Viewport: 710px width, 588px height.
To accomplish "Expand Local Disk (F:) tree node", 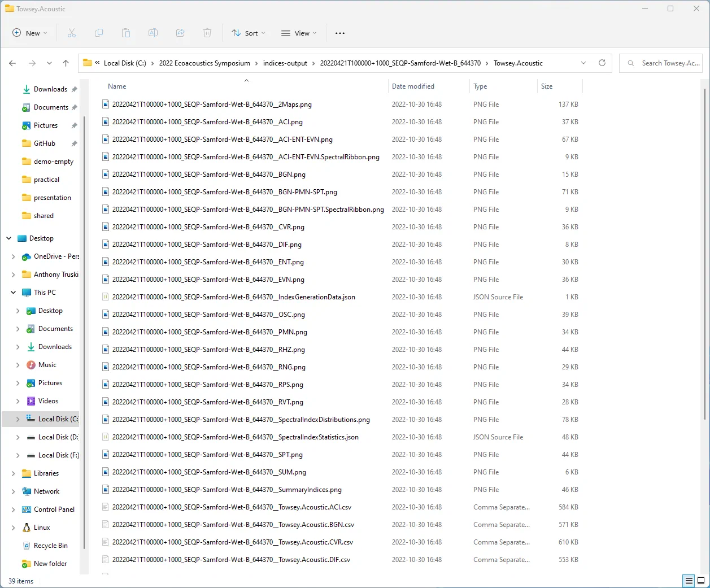I will 18,455.
